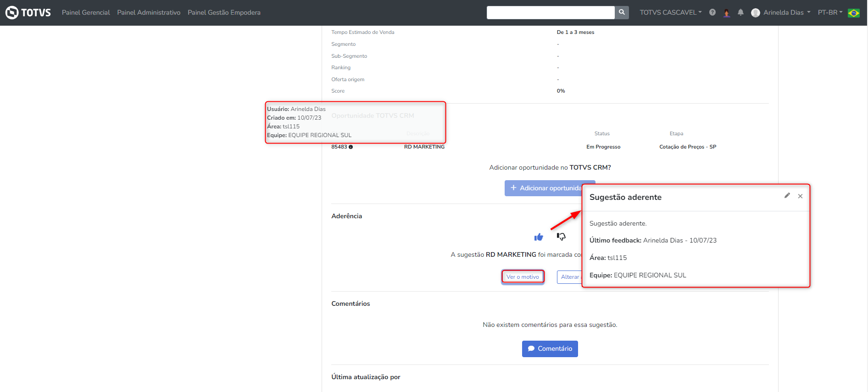
Task: Click the TOTVS logo
Action: point(28,12)
